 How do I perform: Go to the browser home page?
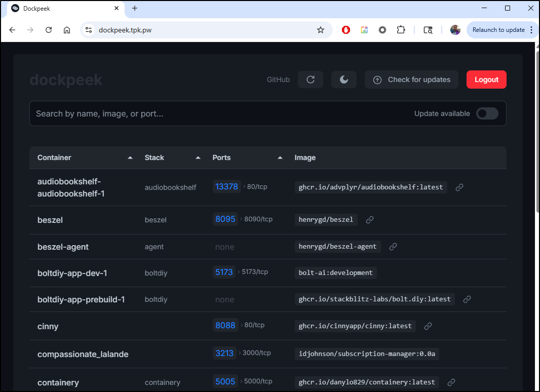coord(67,30)
